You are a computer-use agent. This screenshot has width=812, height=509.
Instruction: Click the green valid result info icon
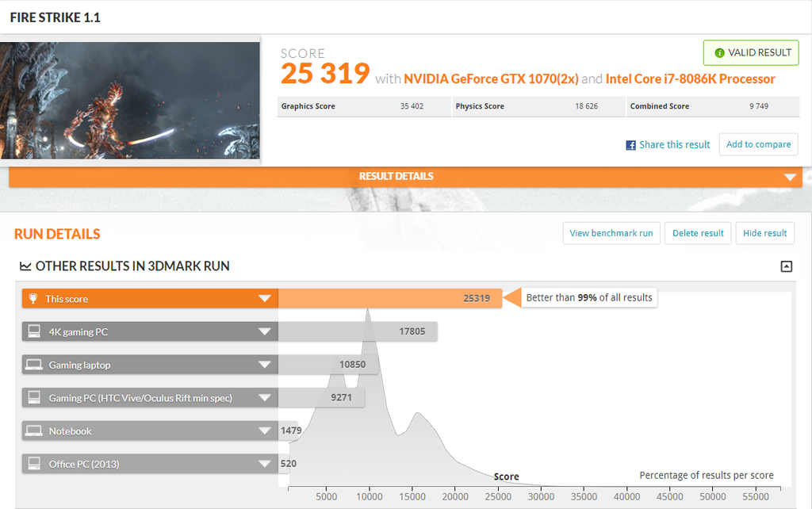click(x=719, y=53)
